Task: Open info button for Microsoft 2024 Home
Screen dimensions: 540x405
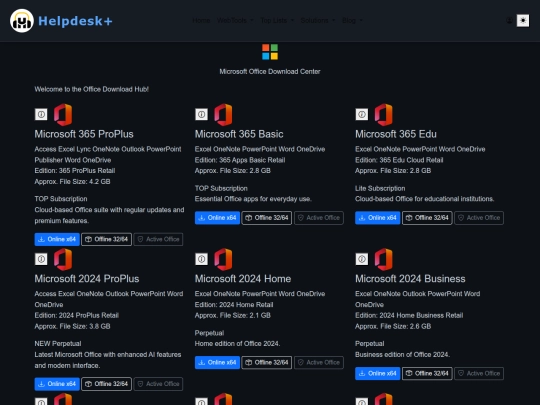Action: tap(201, 259)
